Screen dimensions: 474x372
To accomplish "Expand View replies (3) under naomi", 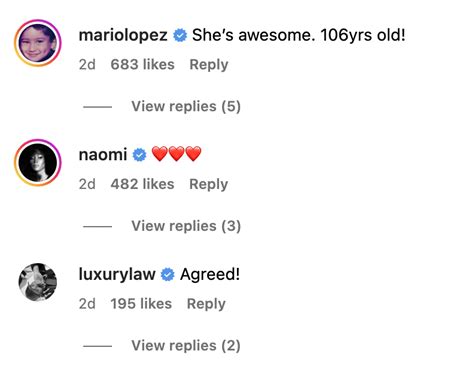I will point(186,226).
